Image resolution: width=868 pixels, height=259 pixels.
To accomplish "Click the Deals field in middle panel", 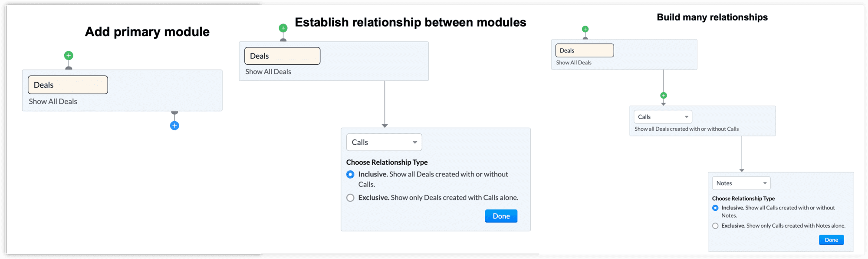I will point(283,56).
